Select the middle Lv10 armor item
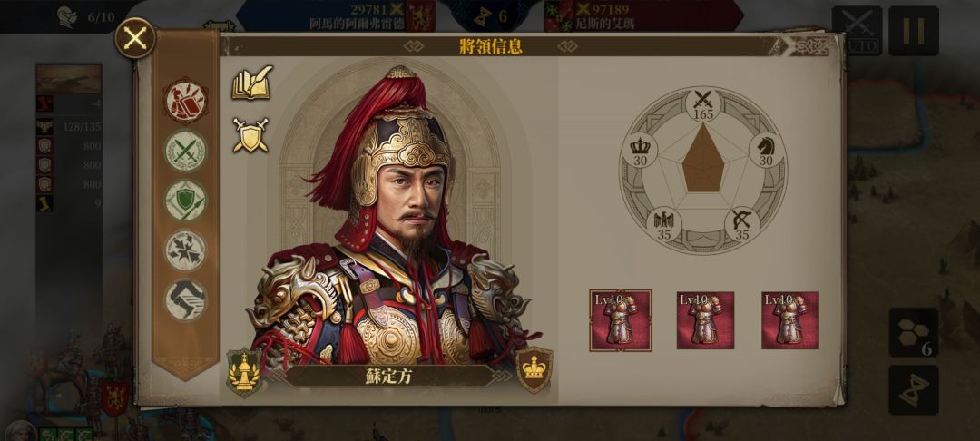Viewport: 980px width, 441px height. click(x=705, y=320)
